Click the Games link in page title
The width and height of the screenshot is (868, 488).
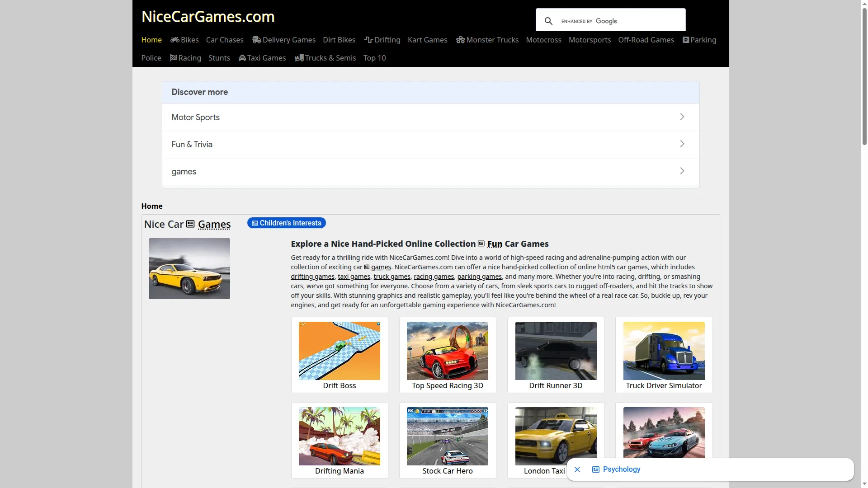[x=214, y=224]
